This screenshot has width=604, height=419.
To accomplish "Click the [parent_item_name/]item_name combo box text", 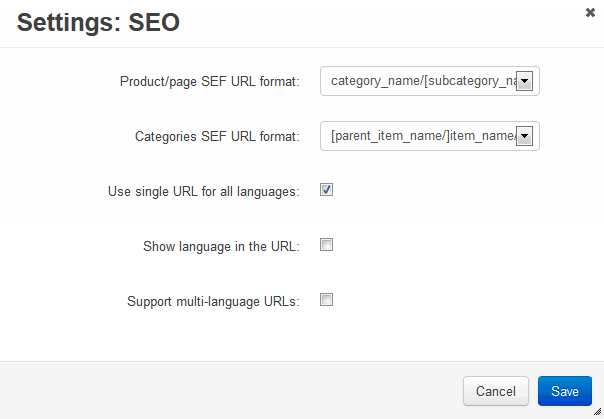I will 424,136.
